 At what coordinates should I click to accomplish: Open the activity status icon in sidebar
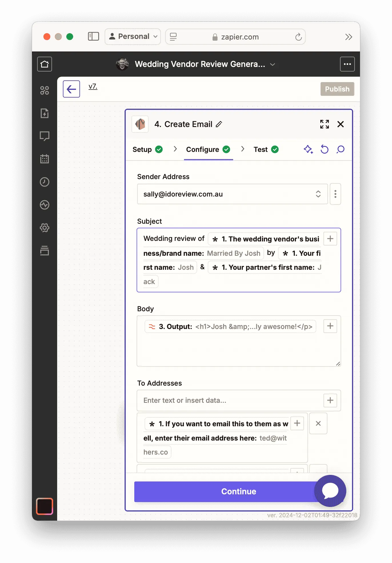point(45,205)
